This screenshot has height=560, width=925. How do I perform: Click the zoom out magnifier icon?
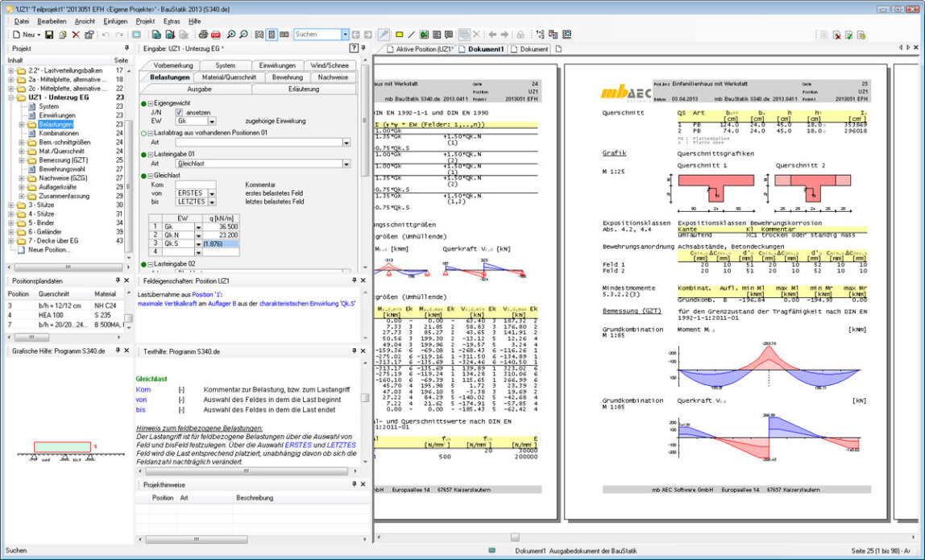243,35
